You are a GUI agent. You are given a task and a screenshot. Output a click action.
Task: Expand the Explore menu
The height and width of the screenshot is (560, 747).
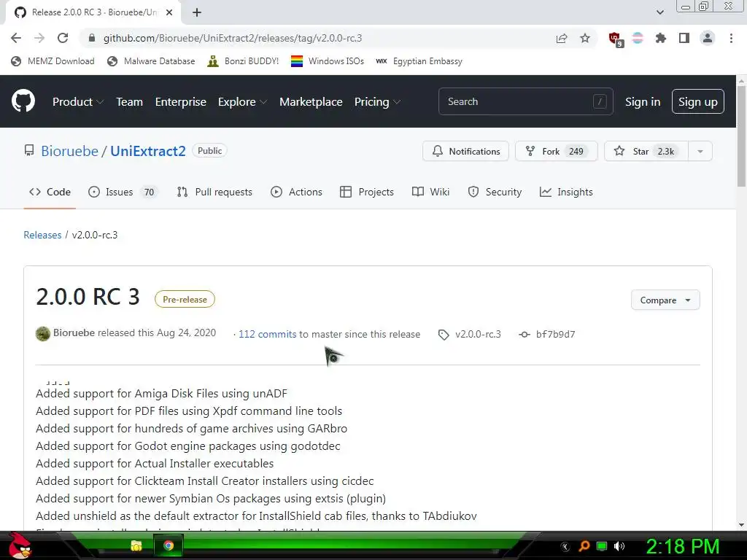click(x=242, y=101)
